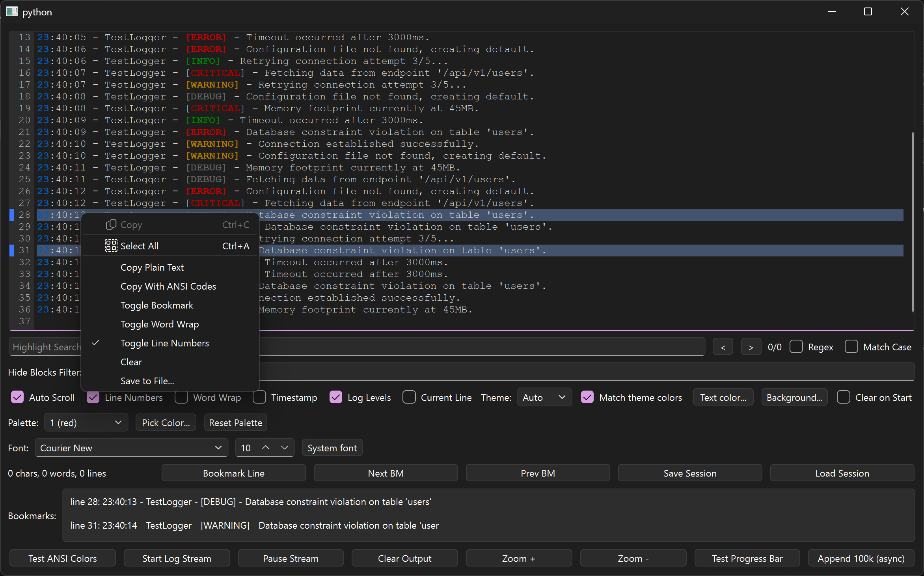Click the Reset Palette button
The image size is (924, 576).
(236, 423)
